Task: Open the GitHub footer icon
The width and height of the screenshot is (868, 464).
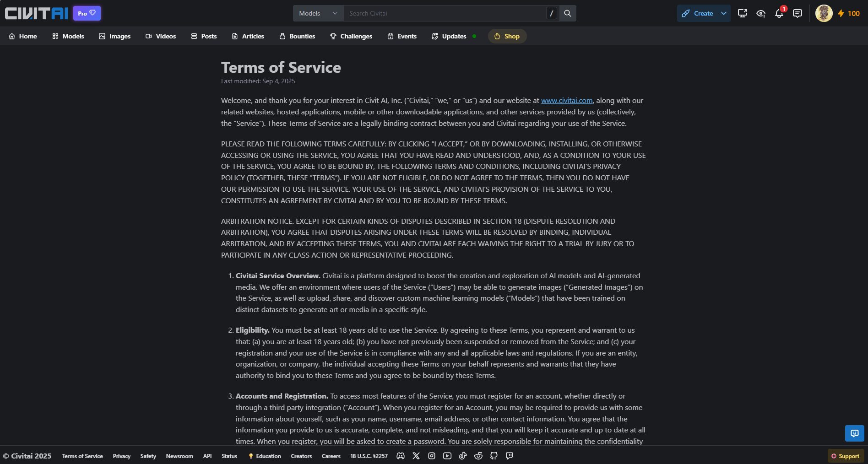Action: [x=494, y=456]
